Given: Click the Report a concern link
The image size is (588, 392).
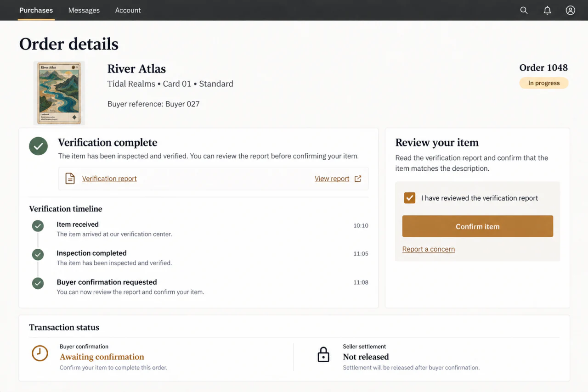Looking at the screenshot, I should coord(429,249).
